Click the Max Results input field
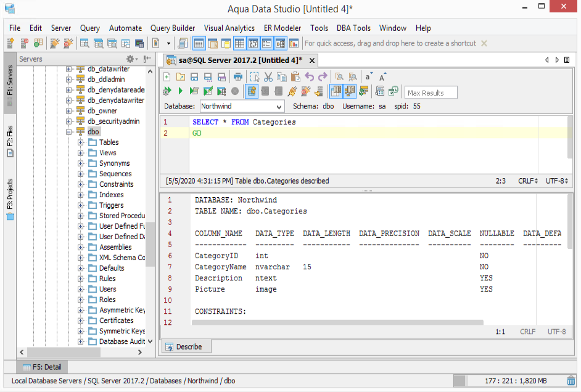Viewport: 581px width, 392px height. 431,93
